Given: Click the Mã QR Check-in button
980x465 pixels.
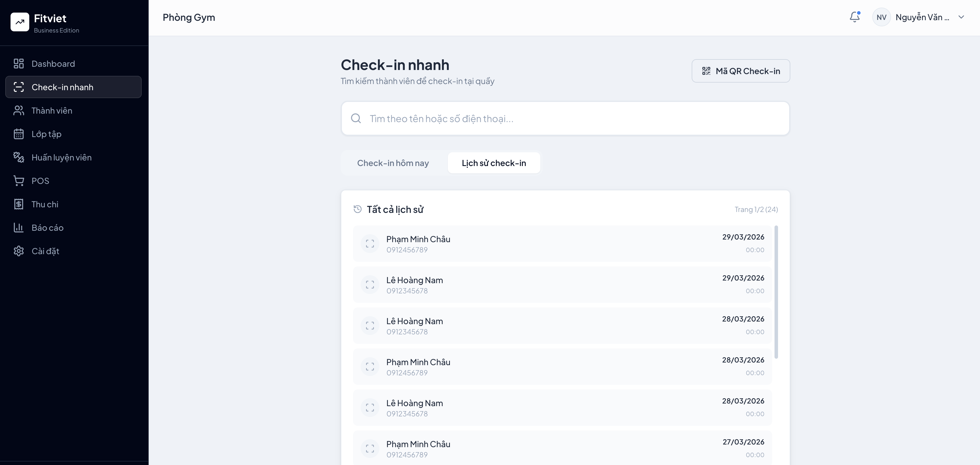Looking at the screenshot, I should [x=740, y=71].
